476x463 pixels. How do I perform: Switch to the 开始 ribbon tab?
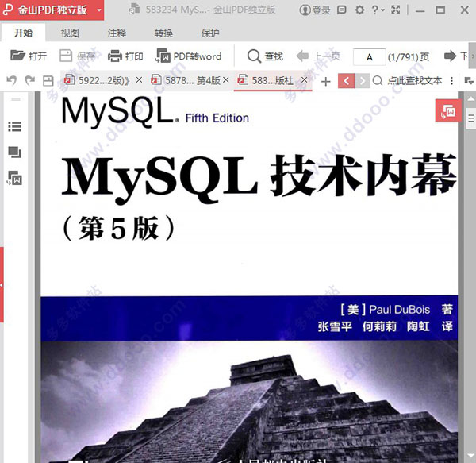coord(23,33)
